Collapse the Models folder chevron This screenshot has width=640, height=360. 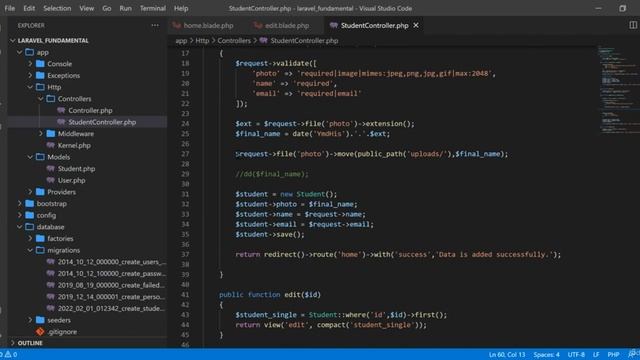[x=30, y=157]
